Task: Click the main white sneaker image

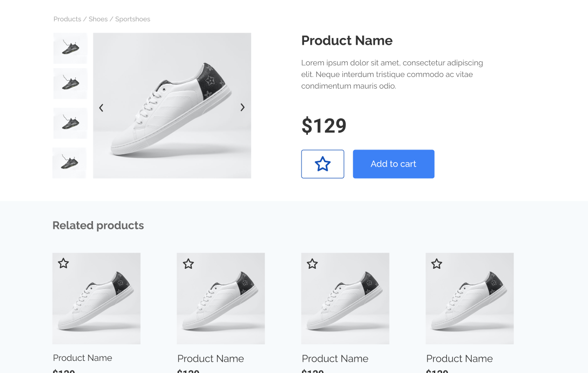Action: [x=172, y=106]
